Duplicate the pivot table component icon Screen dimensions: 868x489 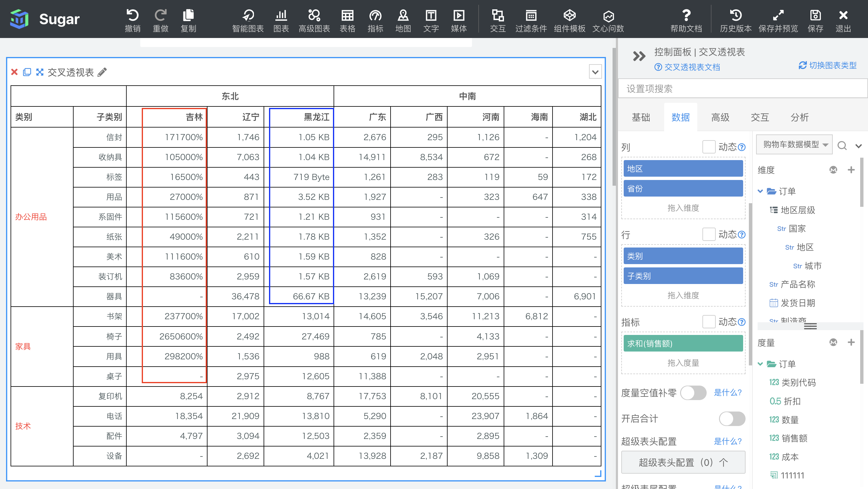click(27, 72)
